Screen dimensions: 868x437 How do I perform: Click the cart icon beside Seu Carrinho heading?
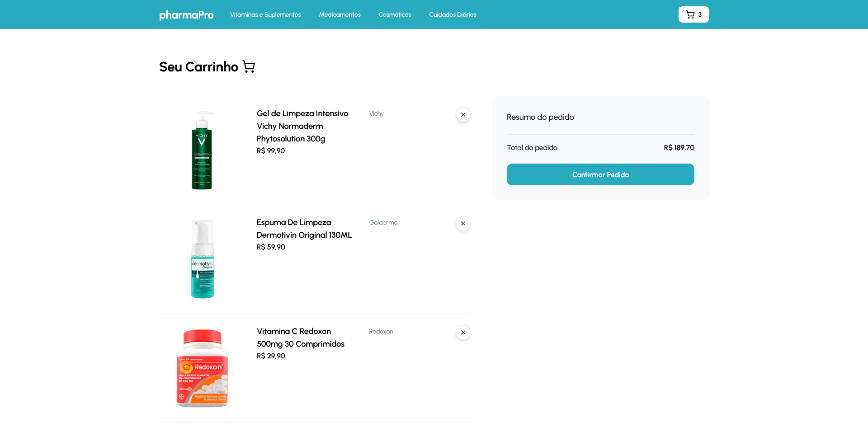[x=249, y=67]
